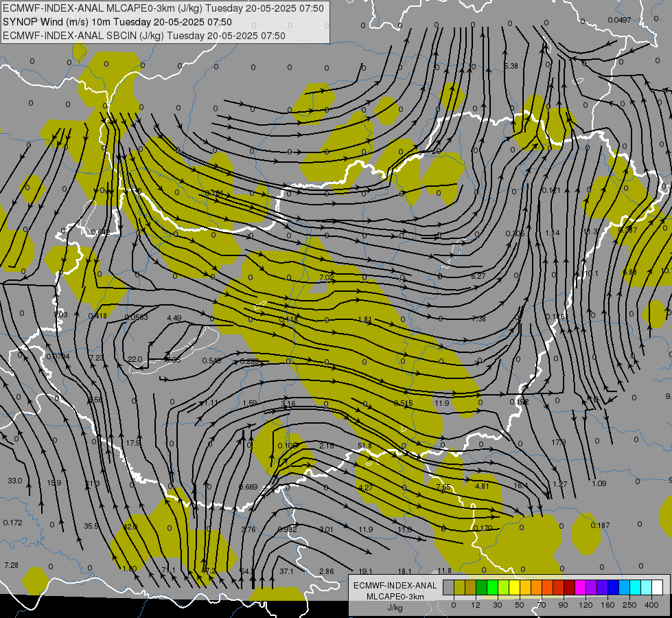Click the map value 0.515
Viewport: 672px width, 618px height.
pyautogui.click(x=404, y=402)
